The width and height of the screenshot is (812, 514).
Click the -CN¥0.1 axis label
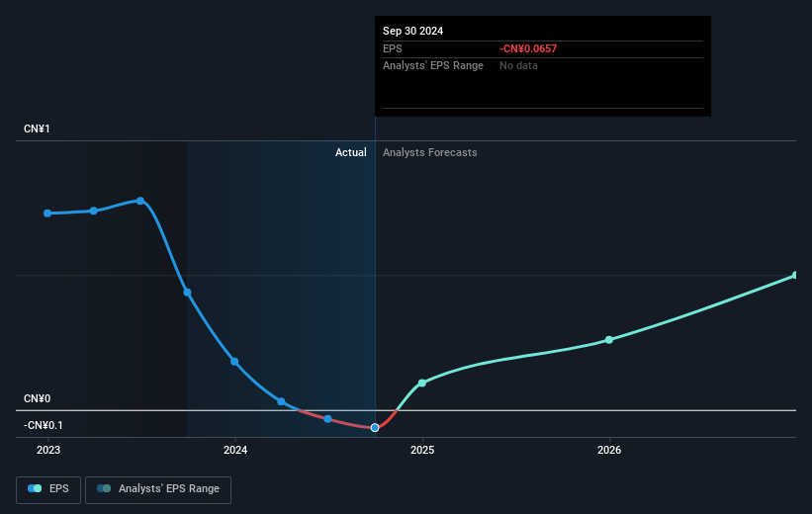coord(43,425)
